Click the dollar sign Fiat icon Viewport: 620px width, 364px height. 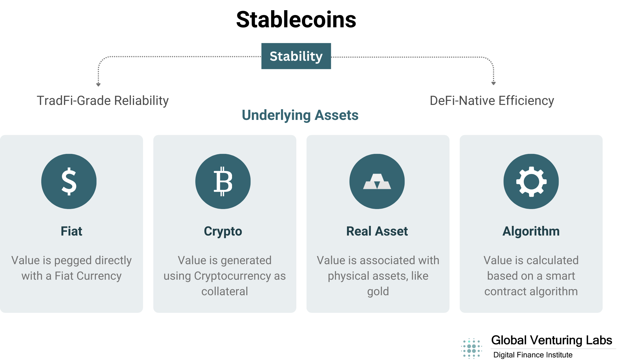point(69,181)
